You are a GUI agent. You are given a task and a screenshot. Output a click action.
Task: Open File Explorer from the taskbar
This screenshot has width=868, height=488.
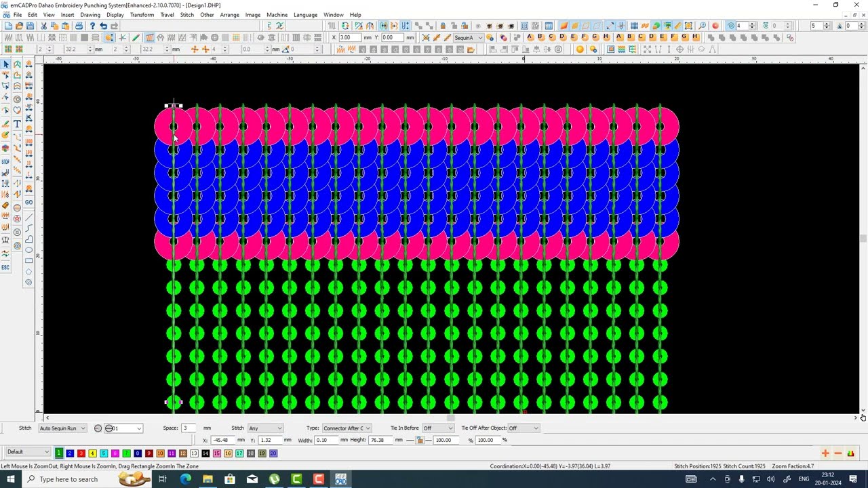(x=208, y=479)
